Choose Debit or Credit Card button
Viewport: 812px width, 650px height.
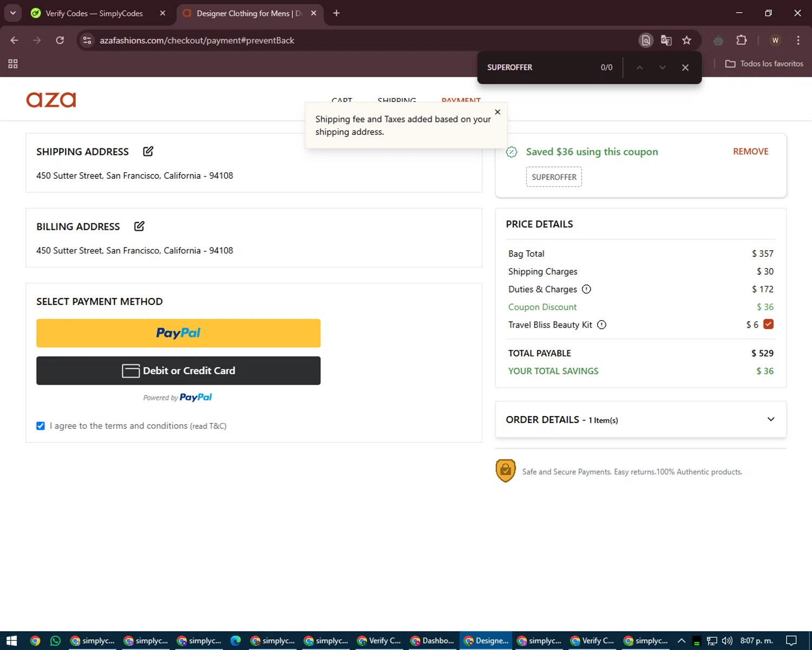178,370
